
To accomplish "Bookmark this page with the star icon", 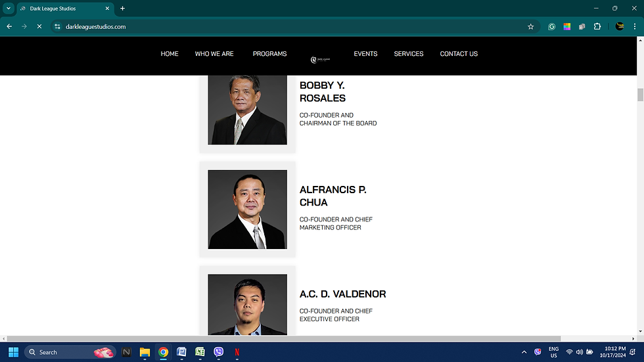I will tap(531, 26).
